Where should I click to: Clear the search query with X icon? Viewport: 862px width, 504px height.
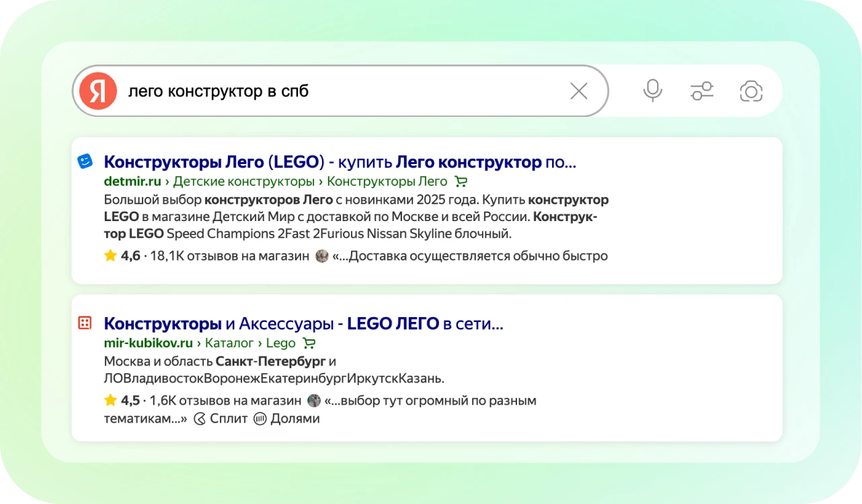click(x=578, y=91)
